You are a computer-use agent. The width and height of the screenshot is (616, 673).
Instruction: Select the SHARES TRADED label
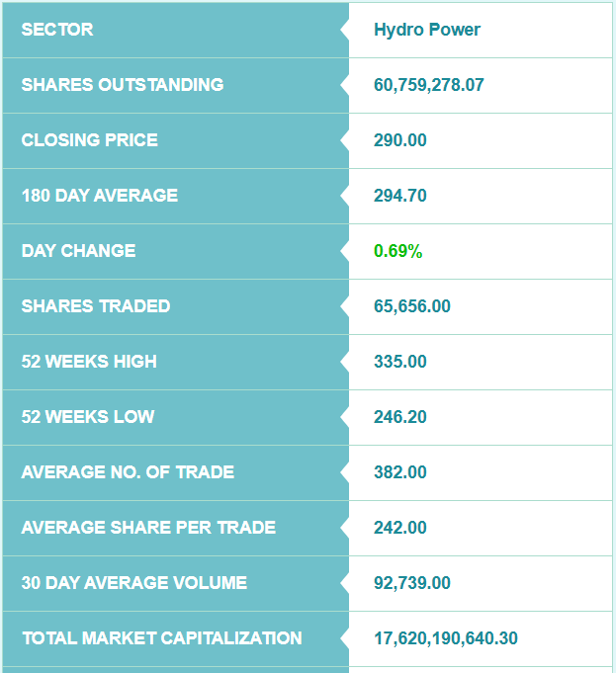(x=96, y=306)
